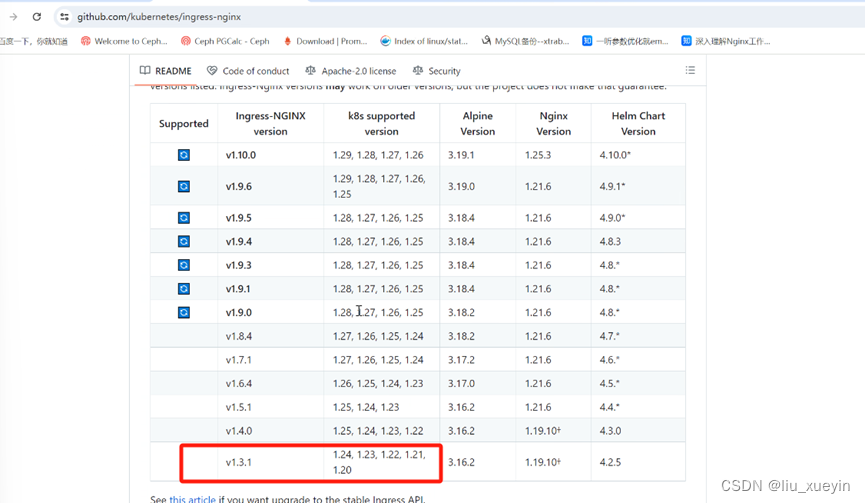Click the supported icon in v1.9.3 row
The width and height of the screenshot is (865, 503).
(184, 265)
